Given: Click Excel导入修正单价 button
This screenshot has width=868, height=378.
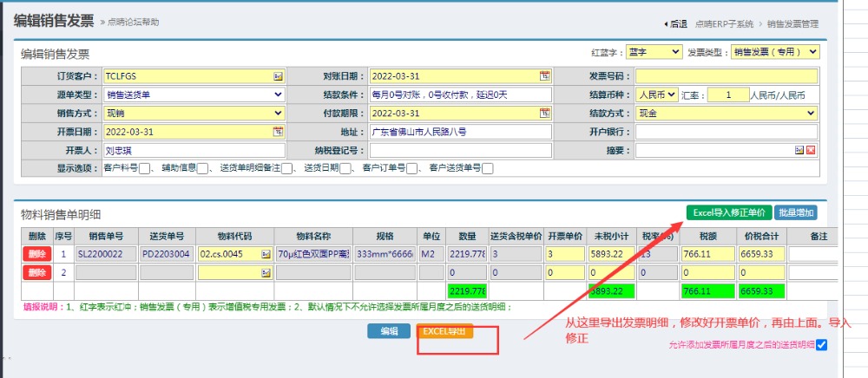Looking at the screenshot, I should click(x=727, y=212).
